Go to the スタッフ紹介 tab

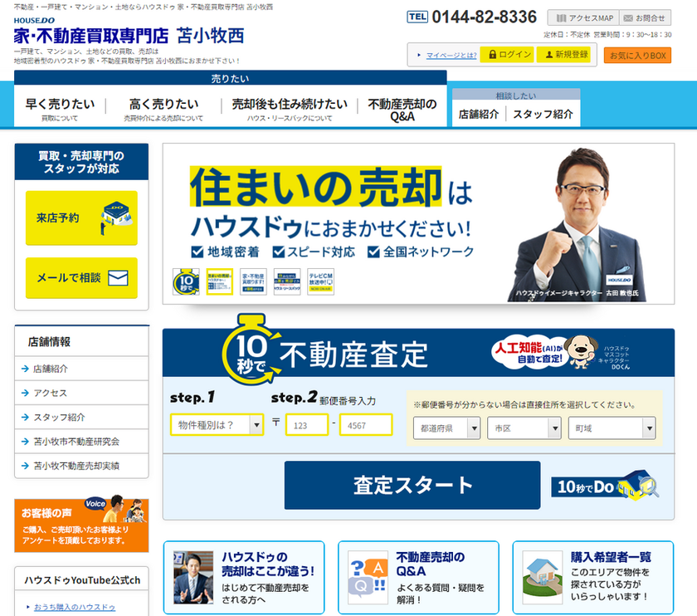pyautogui.click(x=543, y=115)
